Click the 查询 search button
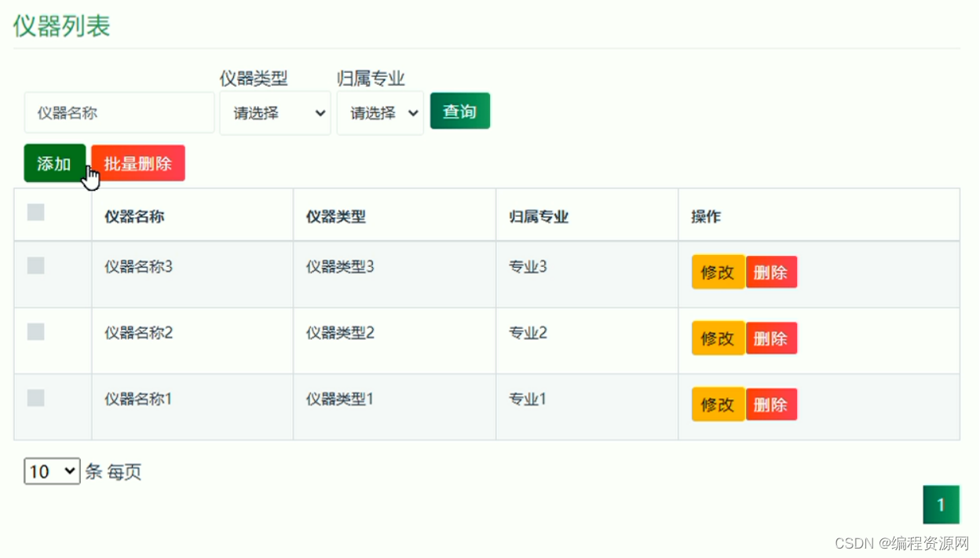980x558 pixels. pyautogui.click(x=460, y=111)
